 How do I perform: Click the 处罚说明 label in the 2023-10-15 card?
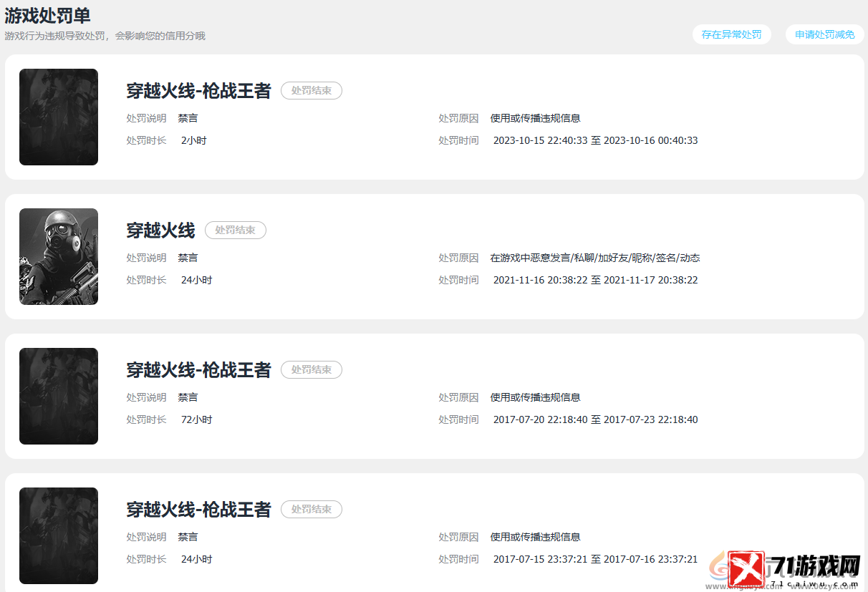[x=147, y=119]
